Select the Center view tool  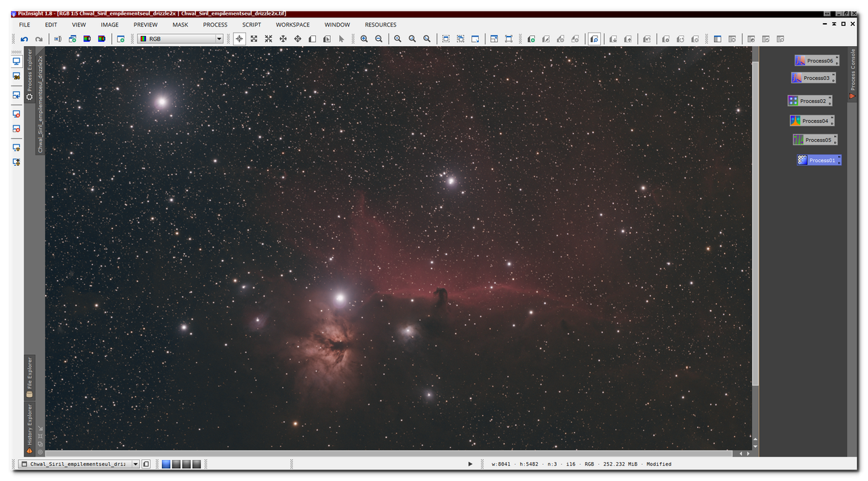tap(283, 39)
